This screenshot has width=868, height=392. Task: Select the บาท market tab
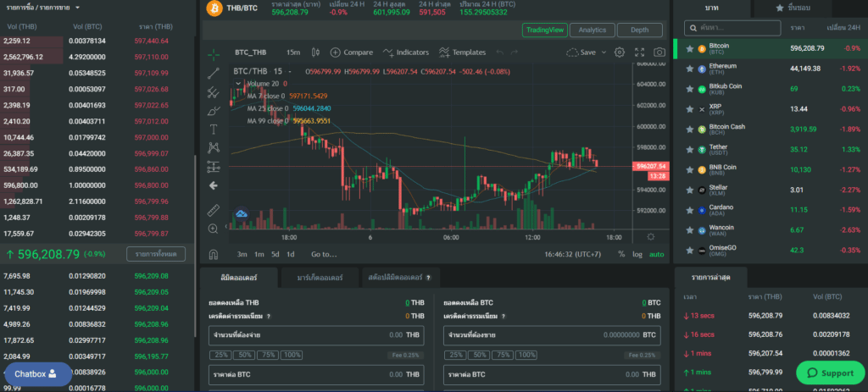click(712, 8)
